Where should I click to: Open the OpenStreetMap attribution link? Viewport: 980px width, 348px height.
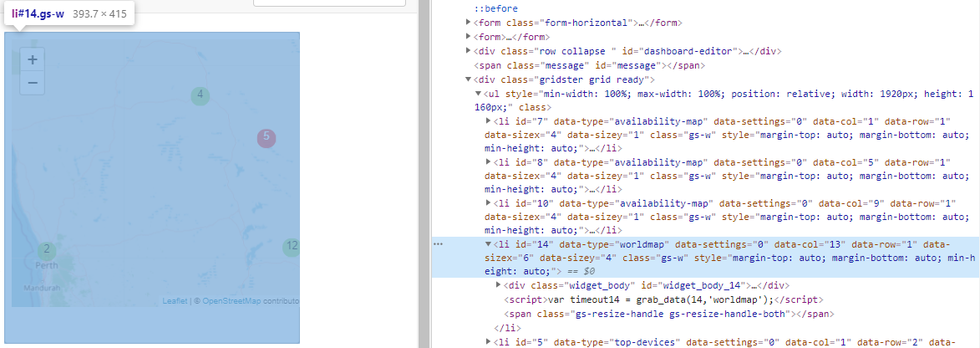(x=231, y=301)
